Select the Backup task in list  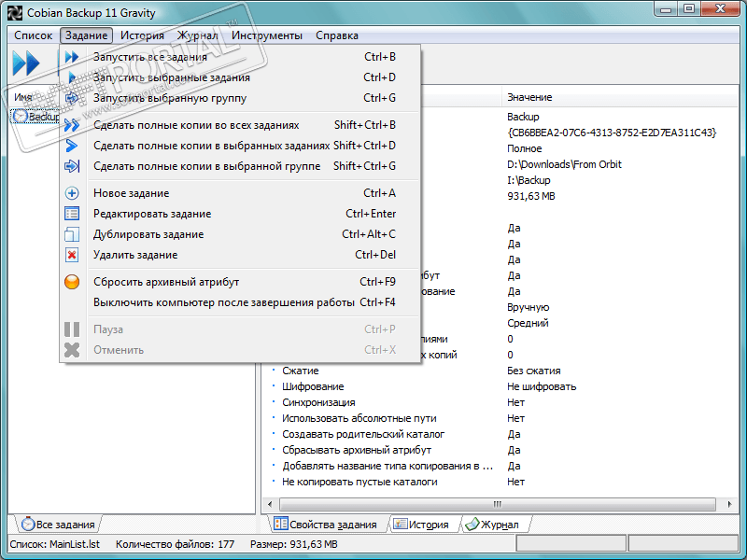[x=35, y=117]
